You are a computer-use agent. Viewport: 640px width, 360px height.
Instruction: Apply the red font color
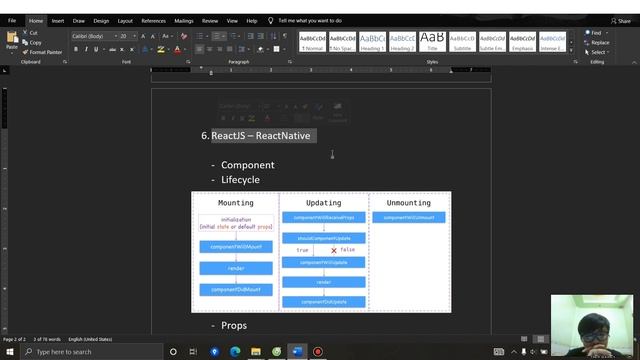pyautogui.click(x=178, y=49)
